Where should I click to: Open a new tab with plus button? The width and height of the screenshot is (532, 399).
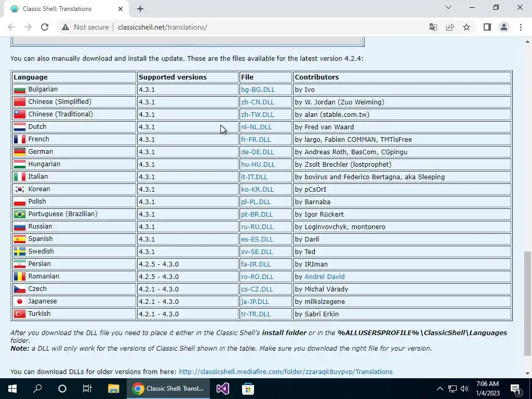[x=140, y=9]
